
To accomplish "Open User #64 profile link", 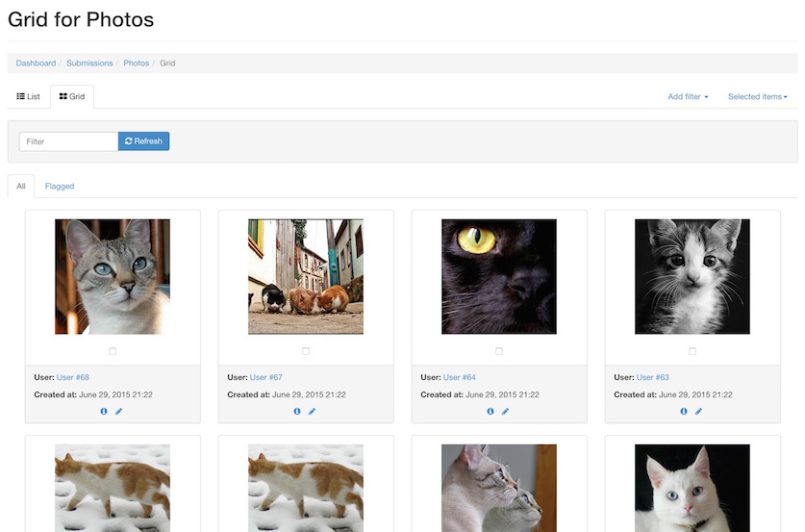I will [x=460, y=377].
